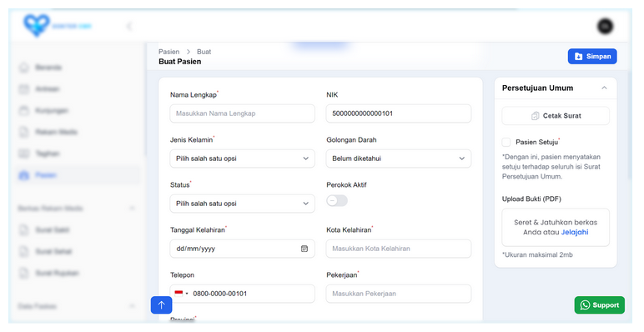Select the highlighted Pasien sidebar item
This screenshot has width=644, height=332.
(x=78, y=175)
